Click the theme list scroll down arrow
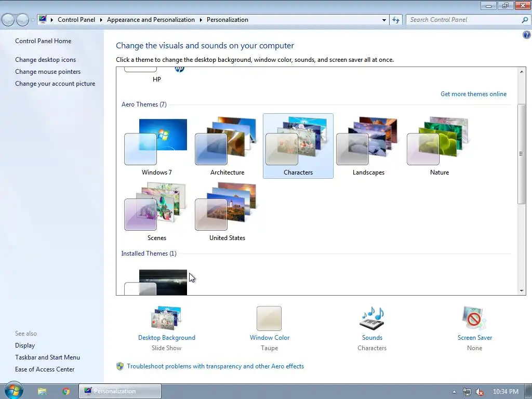 click(522, 291)
